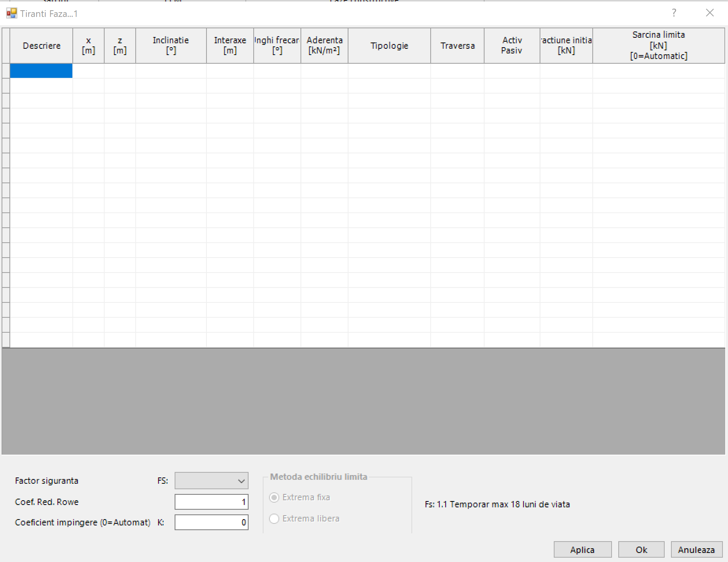728x562 pixels.
Task: Click the Inclinatie column header
Action: pos(171,46)
